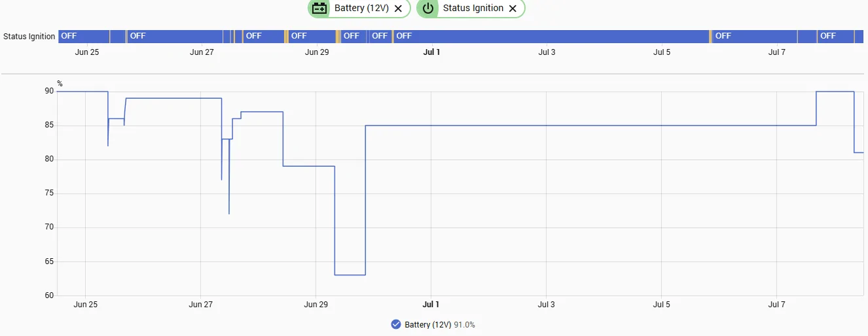Image resolution: width=868 pixels, height=336 pixels.
Task: Toggle the Battery (12V) legend checkbox
Action: coord(395,324)
